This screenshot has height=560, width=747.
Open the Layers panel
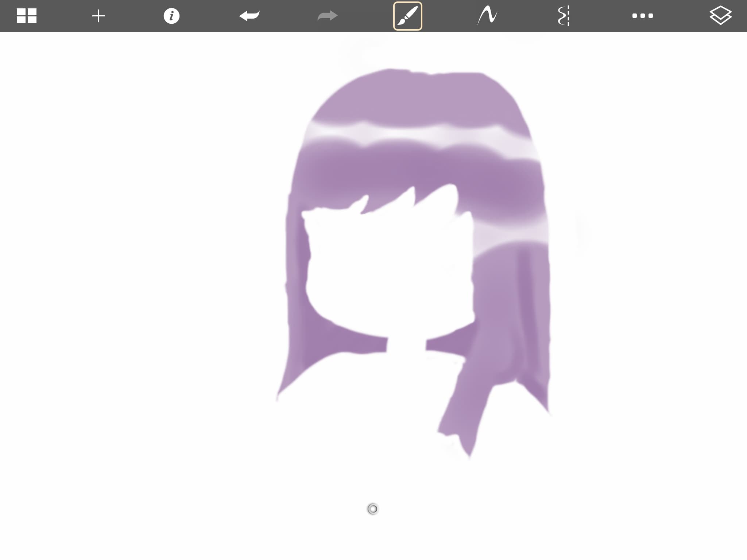click(x=720, y=16)
